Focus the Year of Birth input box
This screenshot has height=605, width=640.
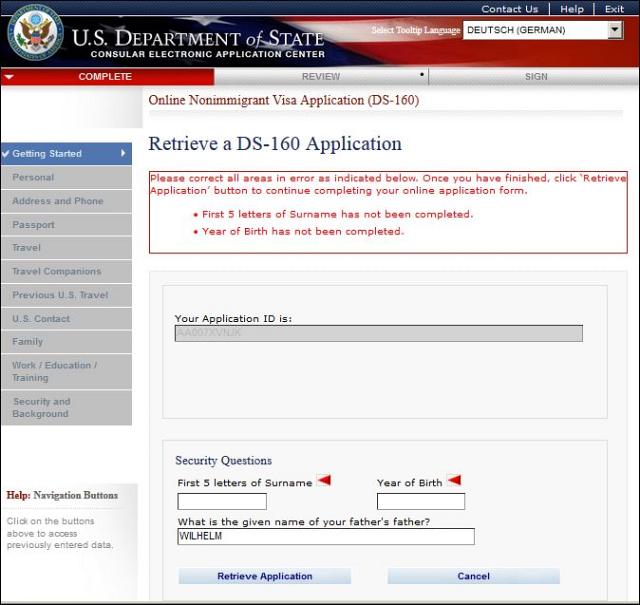420,501
